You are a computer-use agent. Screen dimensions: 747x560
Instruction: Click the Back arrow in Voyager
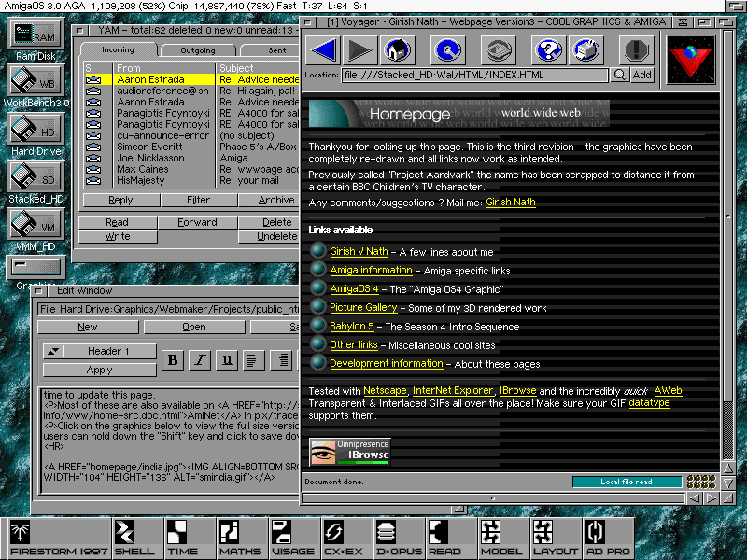(x=323, y=49)
